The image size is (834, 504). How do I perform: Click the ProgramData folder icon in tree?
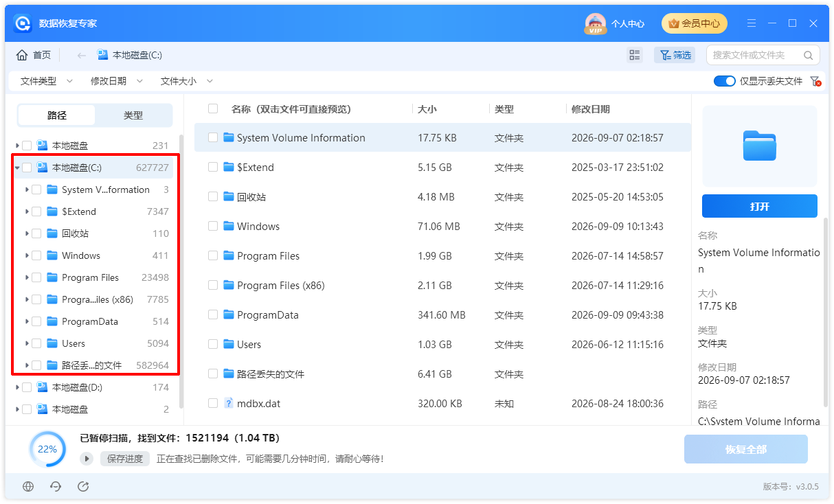(x=52, y=321)
